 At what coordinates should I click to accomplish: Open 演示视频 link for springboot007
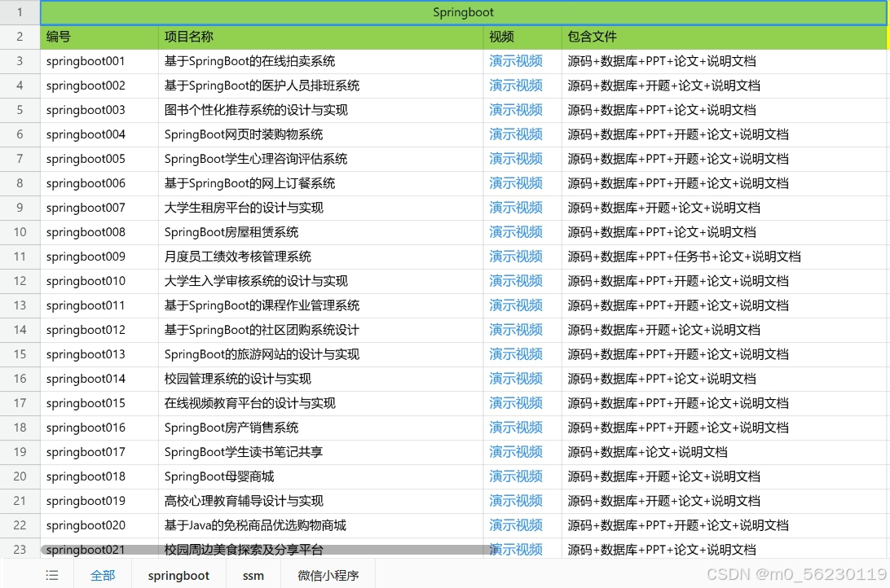516,208
